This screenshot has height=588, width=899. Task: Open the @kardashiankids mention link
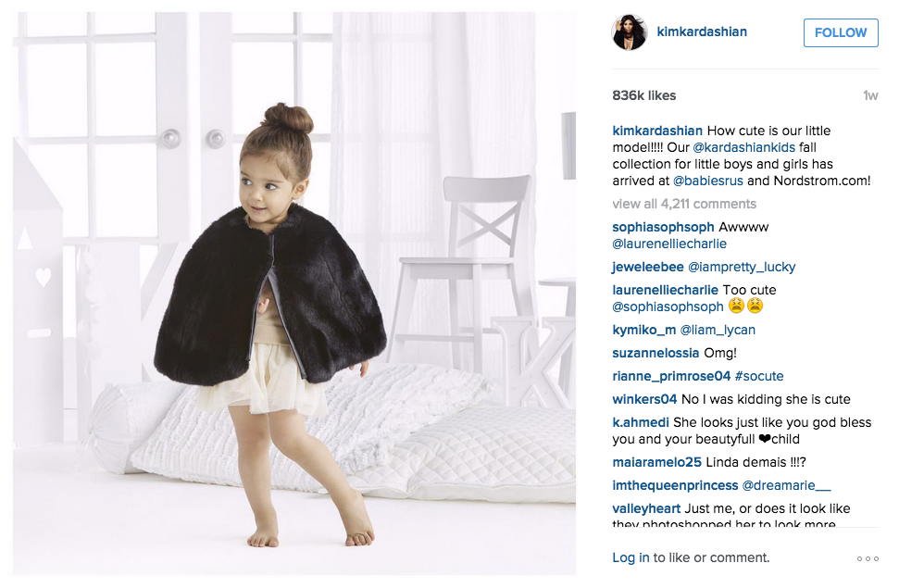(743, 147)
